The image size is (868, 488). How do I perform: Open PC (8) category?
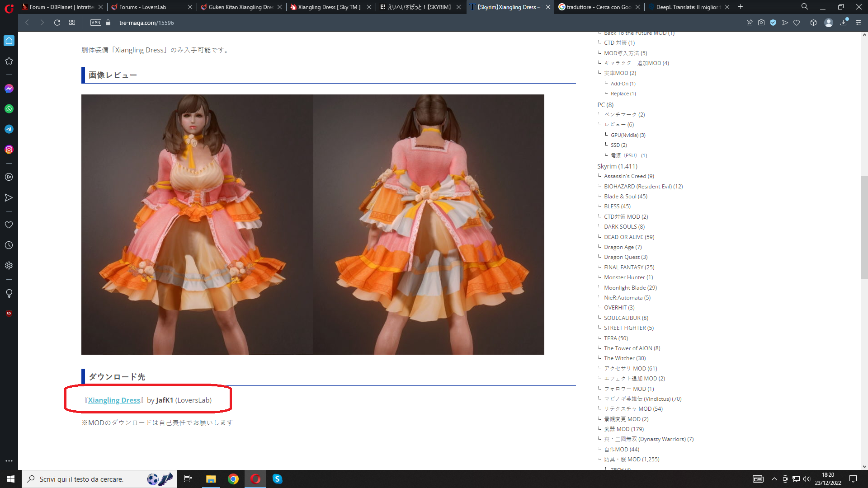tap(605, 105)
